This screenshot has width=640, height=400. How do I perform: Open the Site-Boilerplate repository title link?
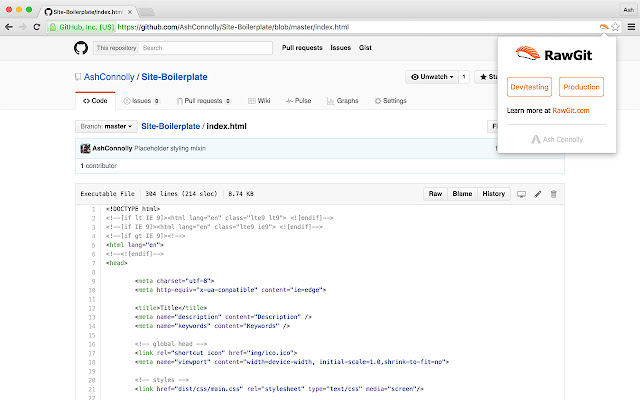174,77
